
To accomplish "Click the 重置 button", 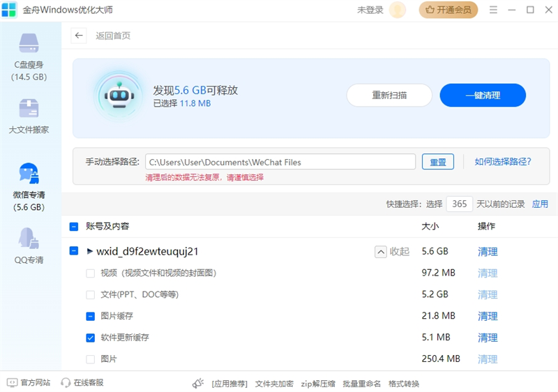I will (x=438, y=162).
